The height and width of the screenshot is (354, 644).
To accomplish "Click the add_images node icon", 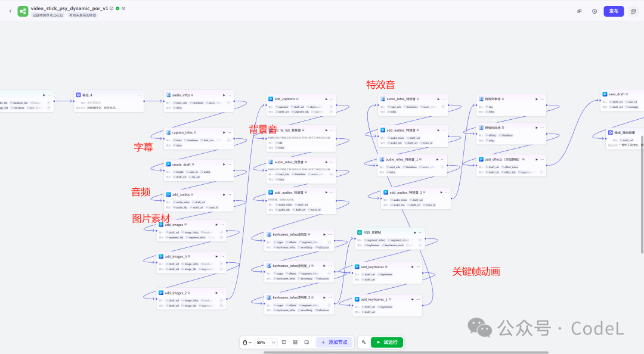I will click(161, 225).
